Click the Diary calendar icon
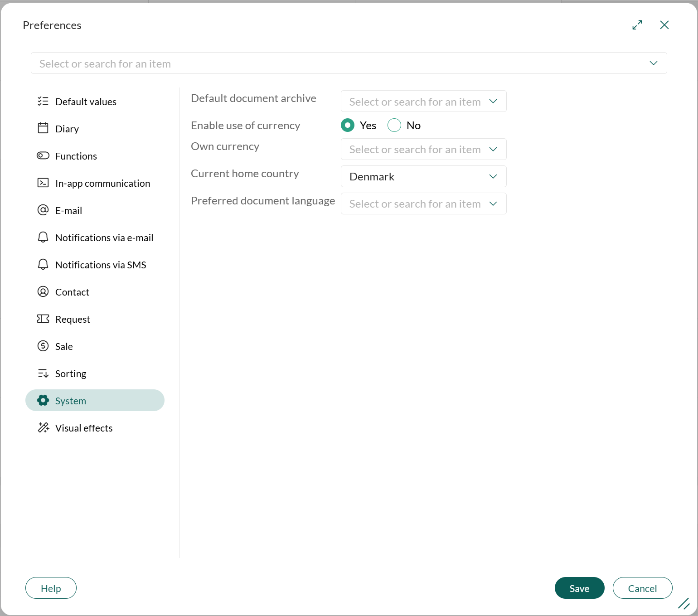The height and width of the screenshot is (616, 698). click(x=43, y=128)
